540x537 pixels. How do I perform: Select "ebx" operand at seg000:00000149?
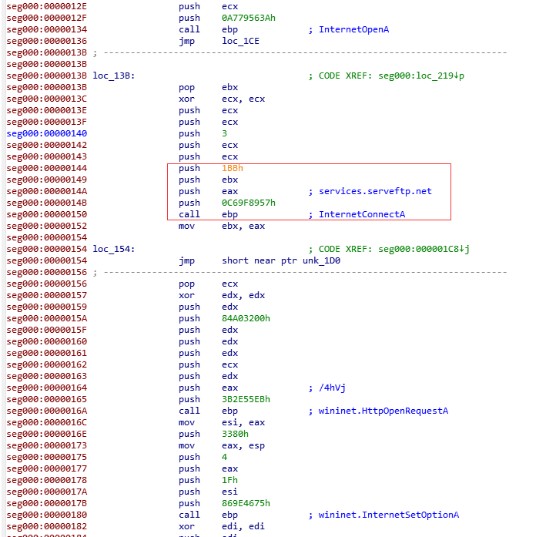230,180
